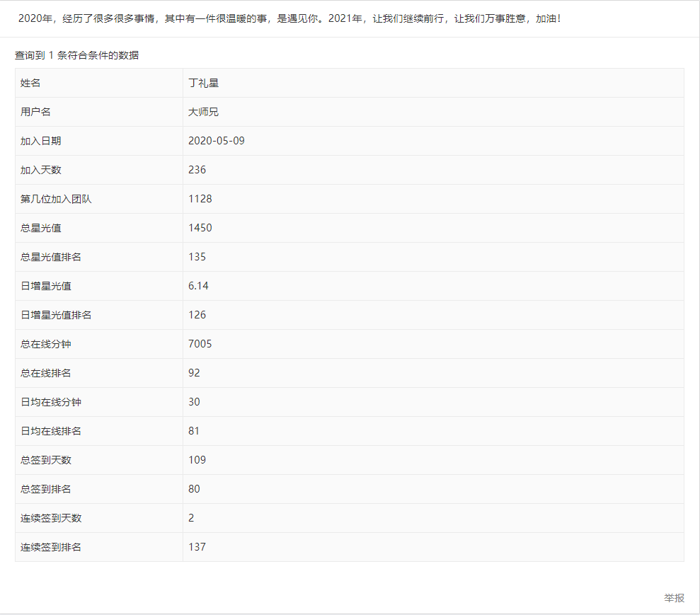700x615 pixels.
Task: Click the 连续签到天数 row label
Action: click(51, 518)
